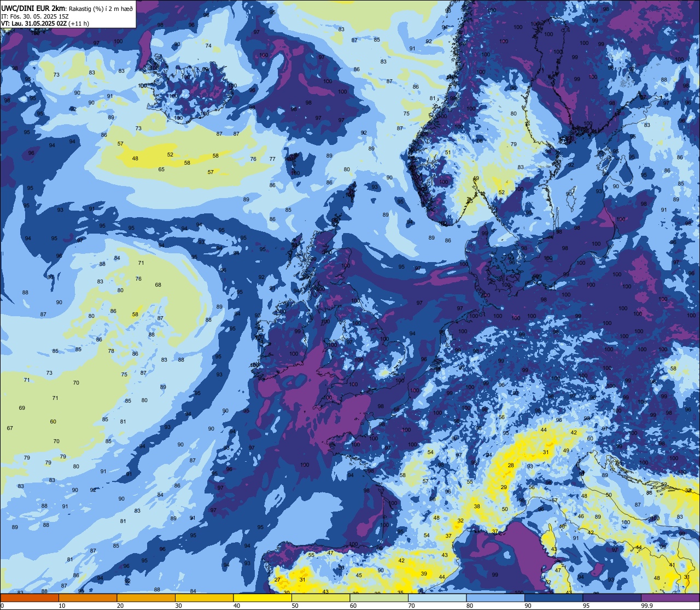The width and height of the screenshot is (700, 610).
Task: Pick the 30–40 legend color segment
Action: coord(204,597)
